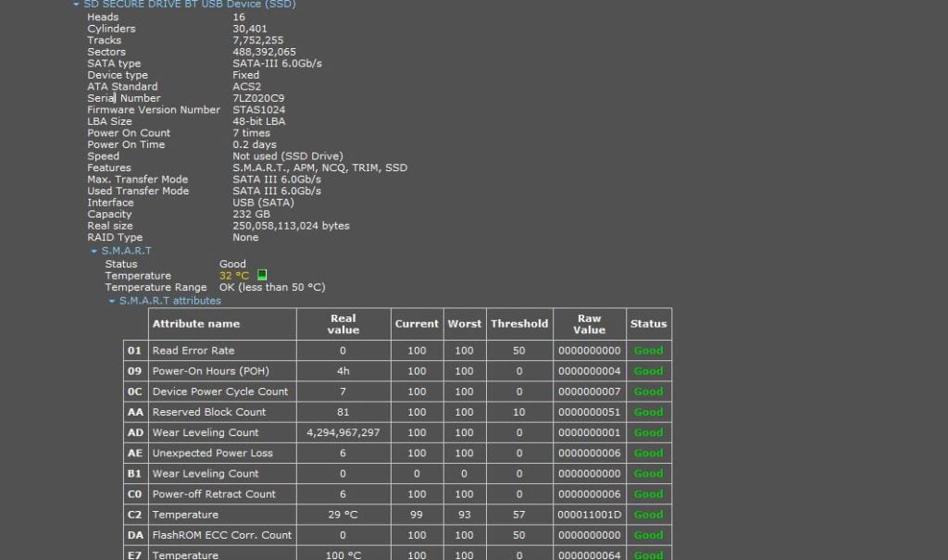This screenshot has width=948, height=560.
Task: Click the Threshold column header
Action: pos(519,324)
